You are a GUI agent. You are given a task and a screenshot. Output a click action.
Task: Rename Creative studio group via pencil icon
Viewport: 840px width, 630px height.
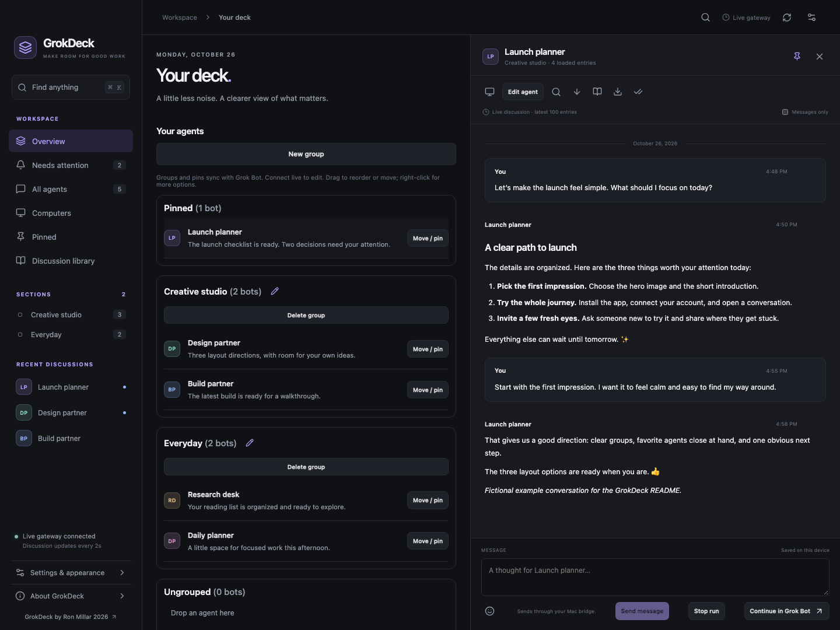tap(275, 291)
